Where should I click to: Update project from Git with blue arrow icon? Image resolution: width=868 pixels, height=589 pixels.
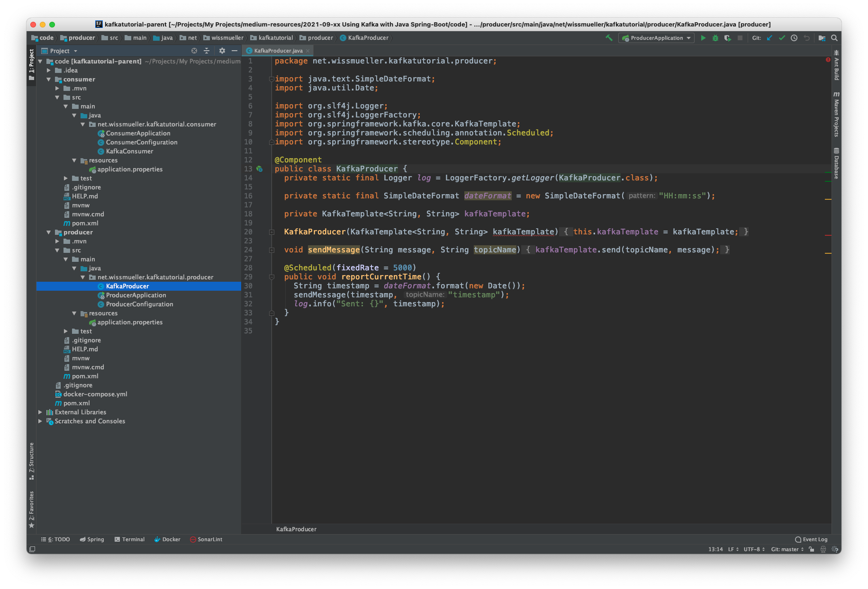(x=769, y=38)
